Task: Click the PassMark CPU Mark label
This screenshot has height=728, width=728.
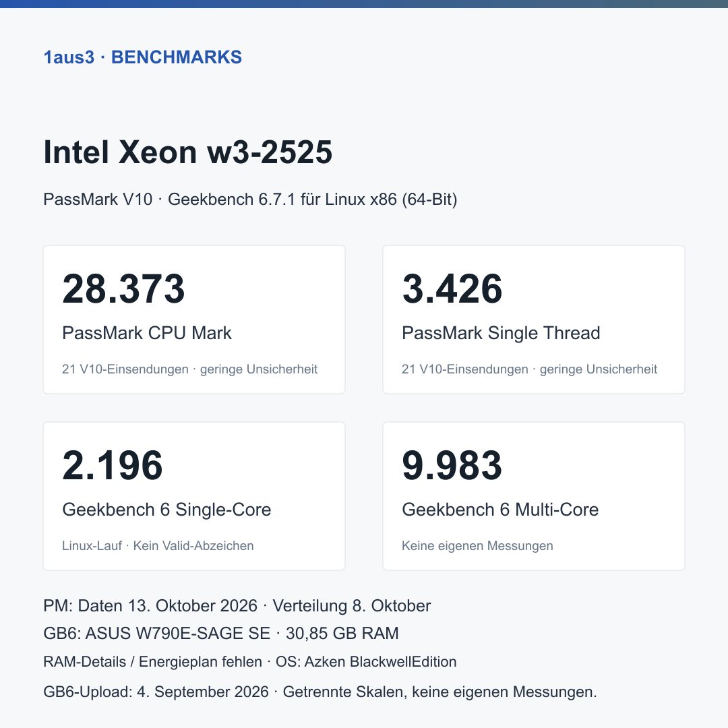Action: [x=147, y=333]
